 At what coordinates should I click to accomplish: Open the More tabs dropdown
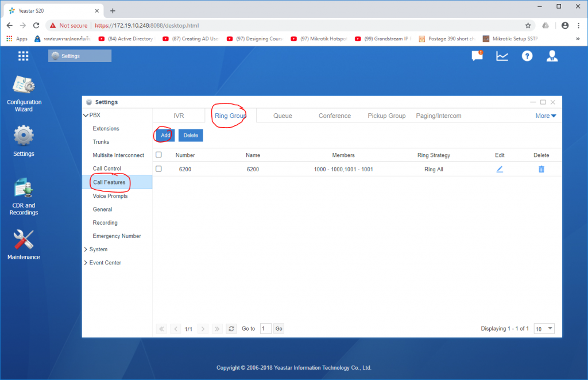[546, 116]
